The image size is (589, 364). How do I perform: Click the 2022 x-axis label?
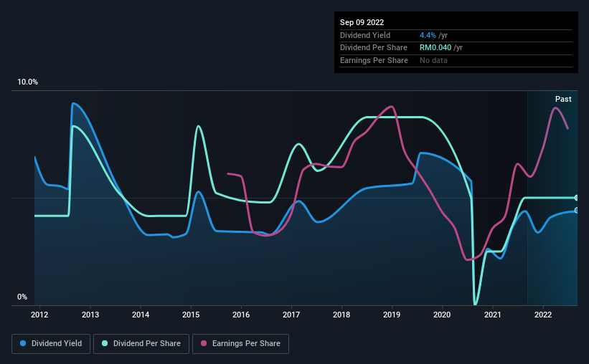point(543,315)
